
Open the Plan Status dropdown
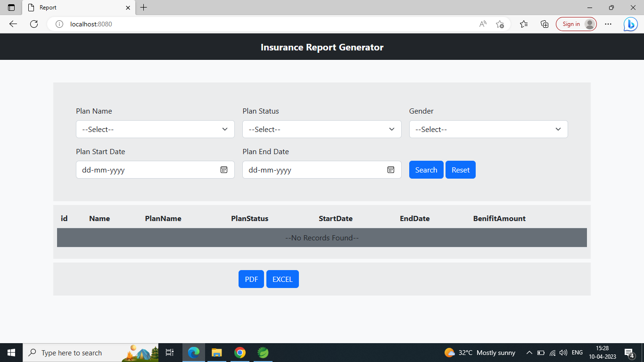(322, 129)
